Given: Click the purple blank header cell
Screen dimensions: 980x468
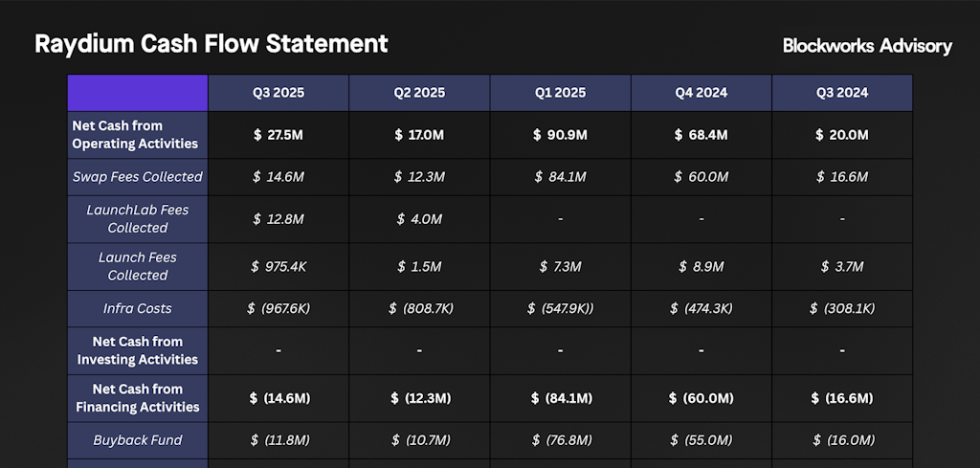Looking at the screenshot, I should pos(138,93).
